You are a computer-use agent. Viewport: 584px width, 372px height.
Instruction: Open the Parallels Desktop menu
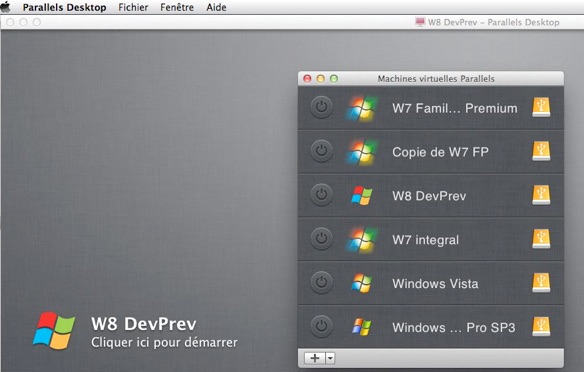pyautogui.click(x=64, y=7)
